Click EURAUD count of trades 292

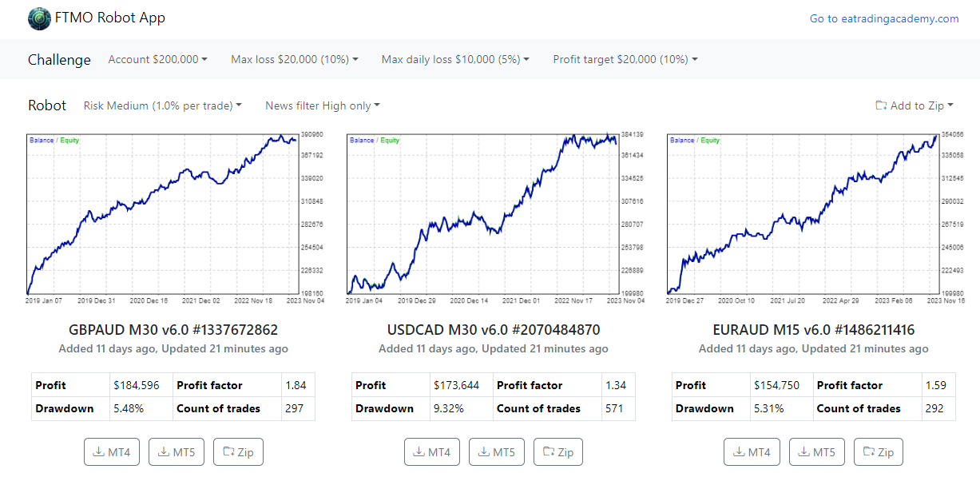935,408
